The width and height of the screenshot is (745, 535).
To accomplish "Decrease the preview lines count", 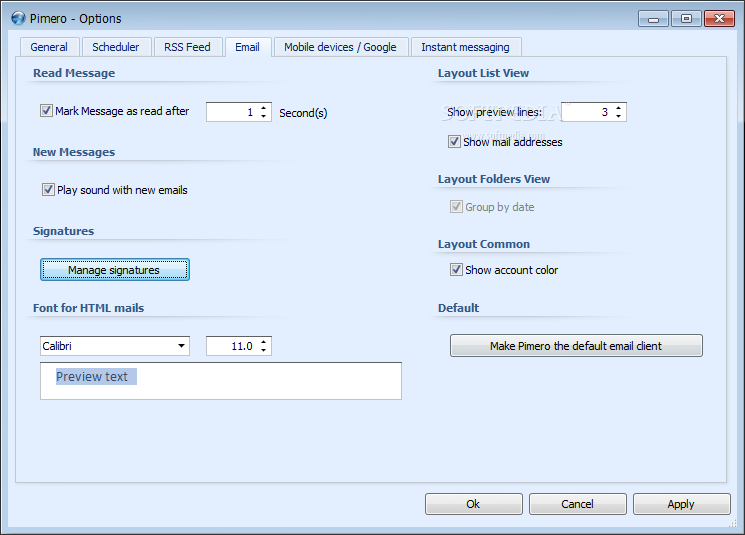I will pyautogui.click(x=619, y=116).
